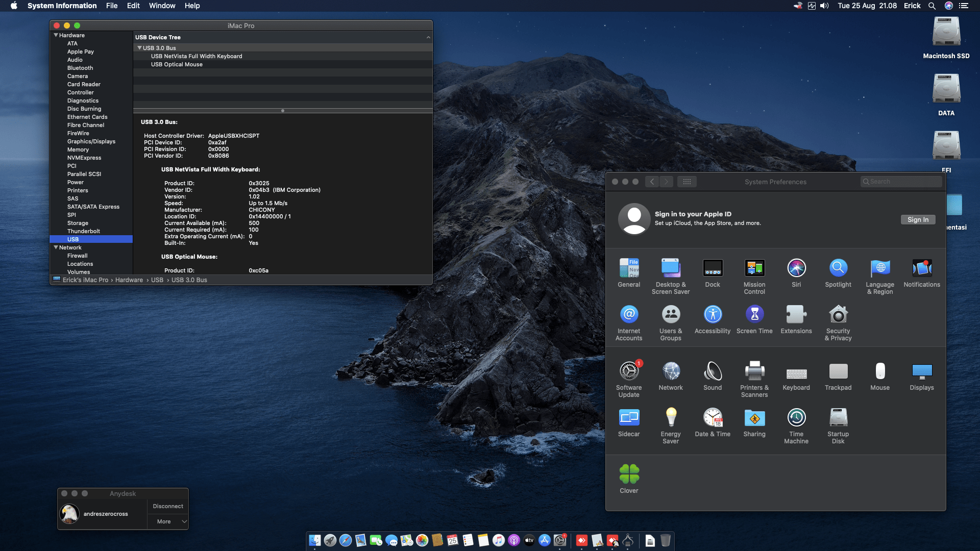Open the Macintosh SSD desktop drive
The height and width of the screenshot is (551, 980).
pos(946,38)
